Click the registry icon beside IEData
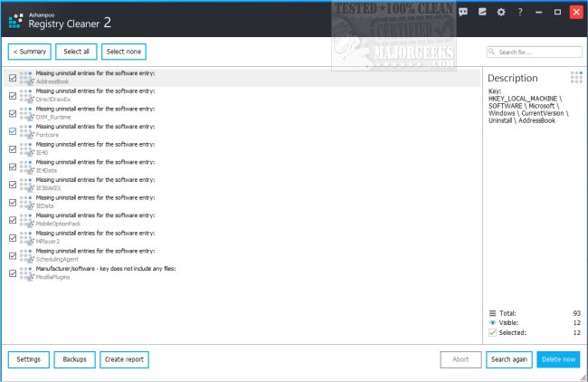The width and height of the screenshot is (588, 382). click(x=26, y=202)
